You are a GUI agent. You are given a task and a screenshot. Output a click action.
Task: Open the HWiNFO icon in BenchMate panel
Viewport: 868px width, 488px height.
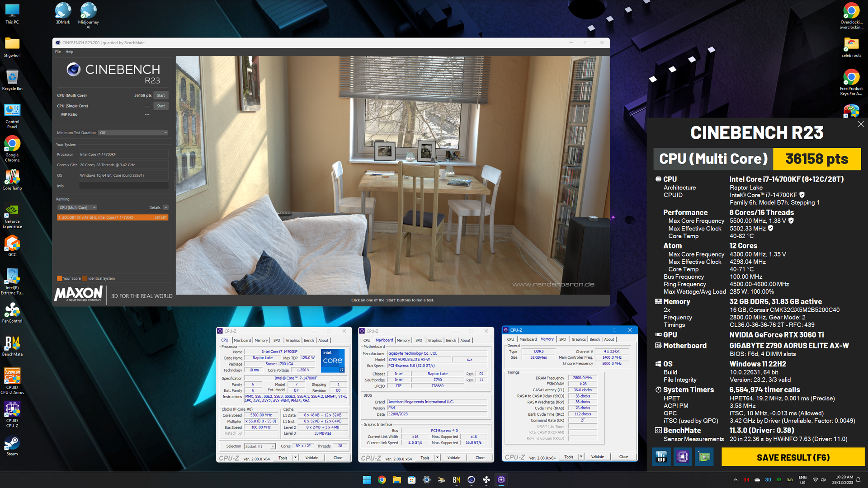pos(661,457)
